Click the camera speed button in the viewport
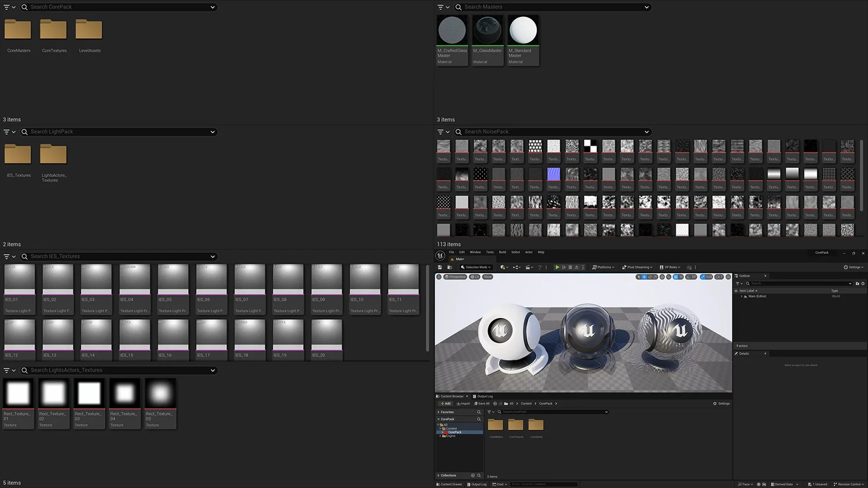Image resolution: width=868 pixels, height=488 pixels. [719, 277]
